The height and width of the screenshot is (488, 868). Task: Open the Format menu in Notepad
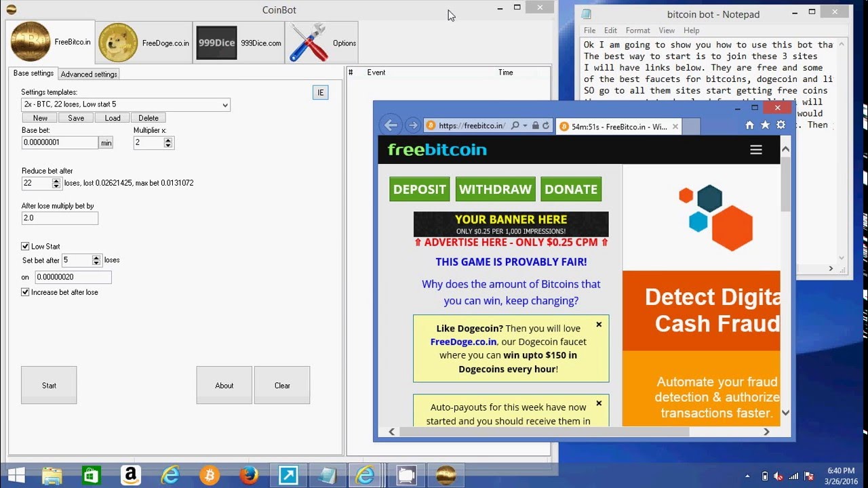[x=637, y=30]
